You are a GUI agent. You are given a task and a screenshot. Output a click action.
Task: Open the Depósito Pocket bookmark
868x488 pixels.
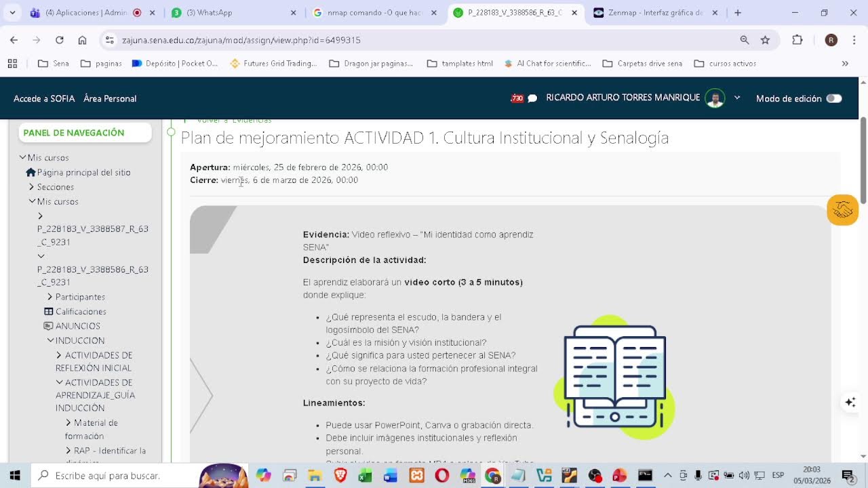[x=175, y=64]
